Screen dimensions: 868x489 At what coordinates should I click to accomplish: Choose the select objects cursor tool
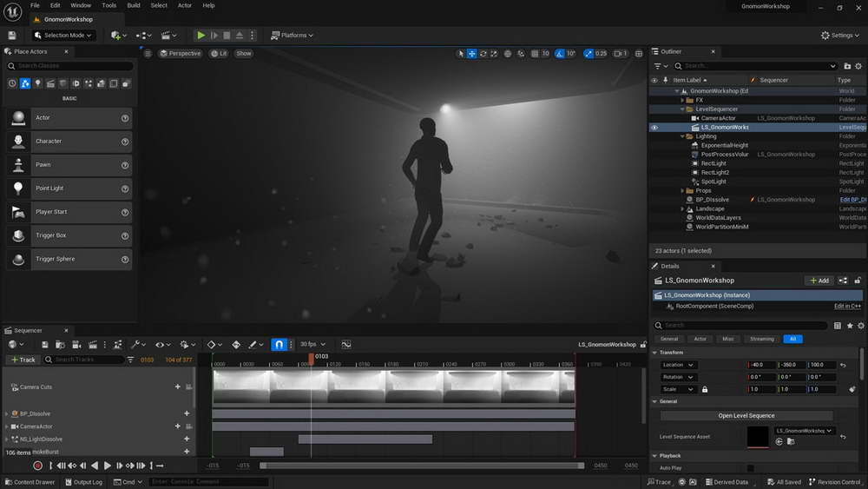click(x=461, y=53)
